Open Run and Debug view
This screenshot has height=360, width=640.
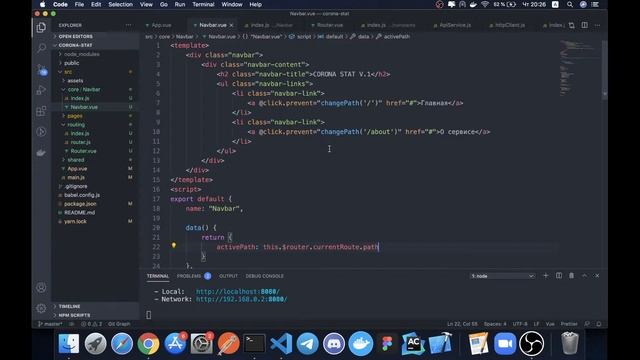pyautogui.click(x=41, y=90)
